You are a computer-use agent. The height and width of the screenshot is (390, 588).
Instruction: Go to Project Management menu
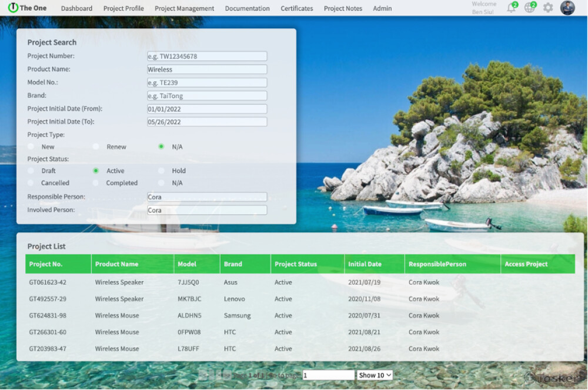tap(184, 8)
